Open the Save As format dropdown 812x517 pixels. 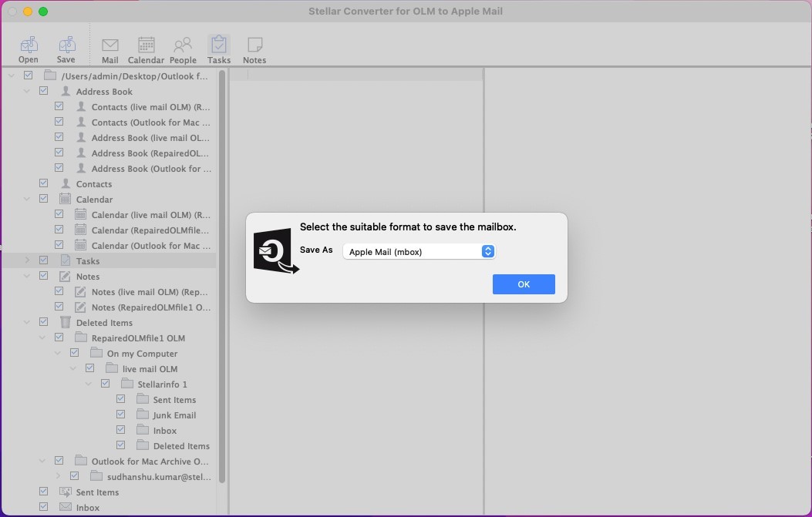(418, 252)
